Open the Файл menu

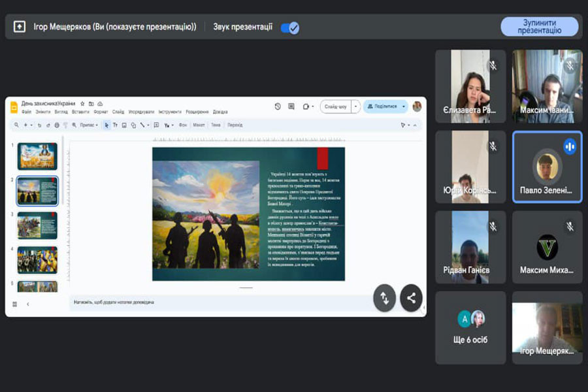point(26,112)
